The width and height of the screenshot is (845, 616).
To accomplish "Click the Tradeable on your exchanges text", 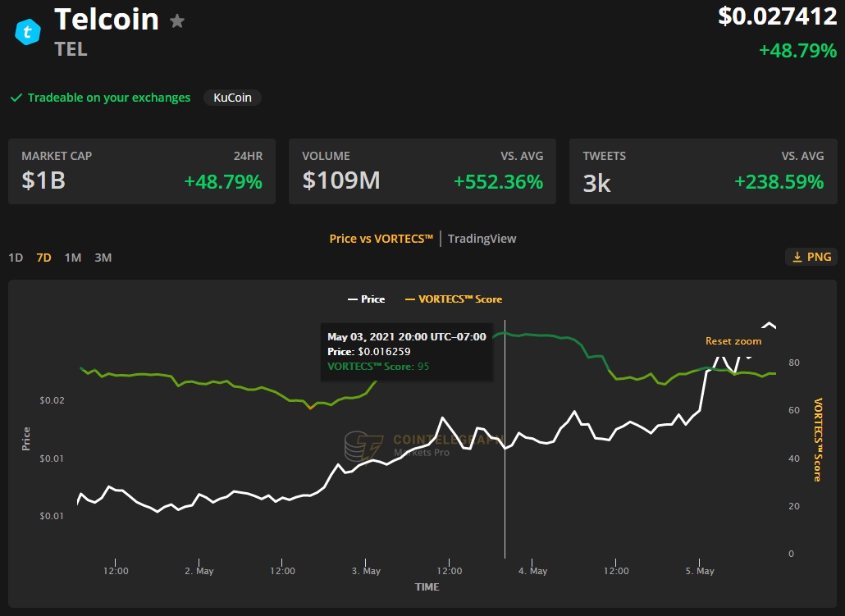I will tap(109, 98).
